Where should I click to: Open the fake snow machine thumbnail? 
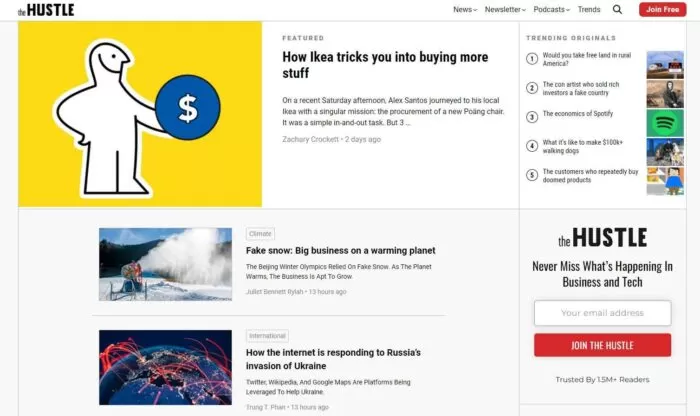[x=165, y=264]
